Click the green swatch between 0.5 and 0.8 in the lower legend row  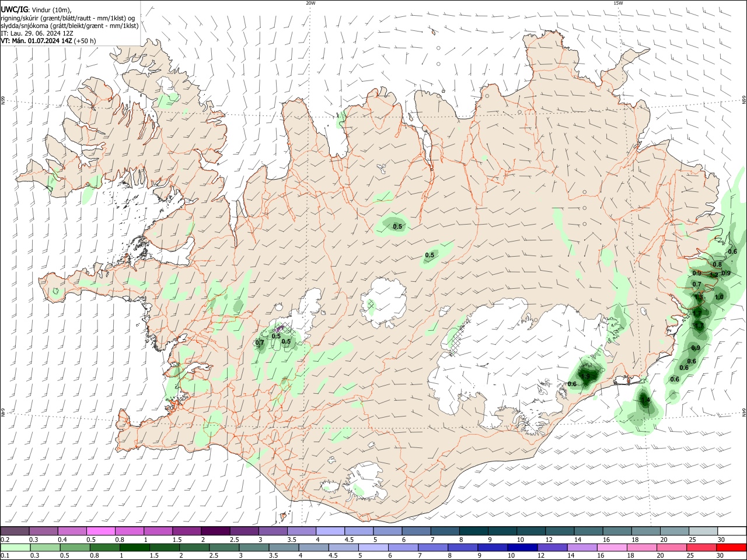tap(75, 547)
